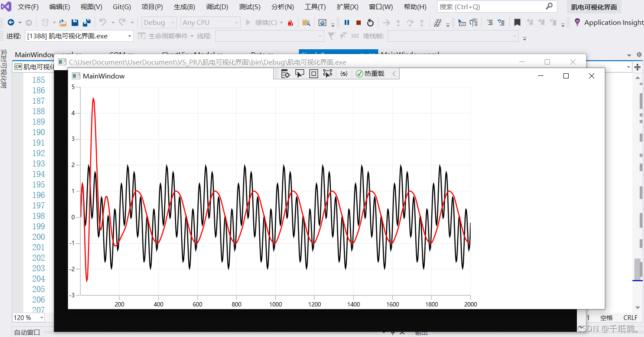Open the 工具(T) menu
The image size is (644, 337).
click(315, 7)
